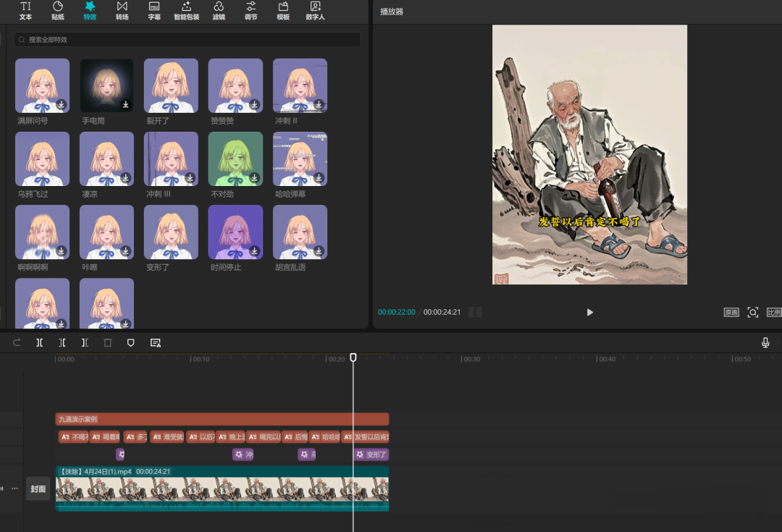Viewport: 782px width, 532px height.
Task: Select the 啊啊啊啊 effect thumbnail
Action: coord(43,232)
